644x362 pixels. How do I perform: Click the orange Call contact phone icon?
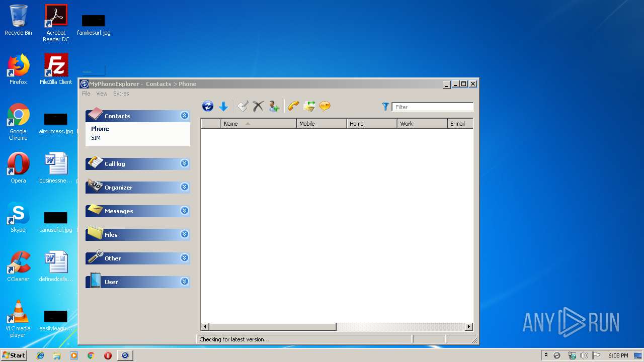[293, 106]
